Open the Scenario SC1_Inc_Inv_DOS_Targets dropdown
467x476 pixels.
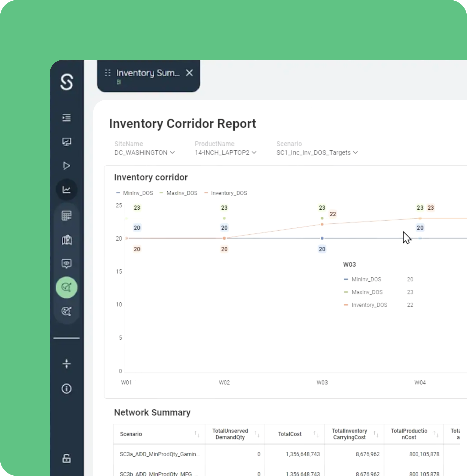pyautogui.click(x=317, y=152)
